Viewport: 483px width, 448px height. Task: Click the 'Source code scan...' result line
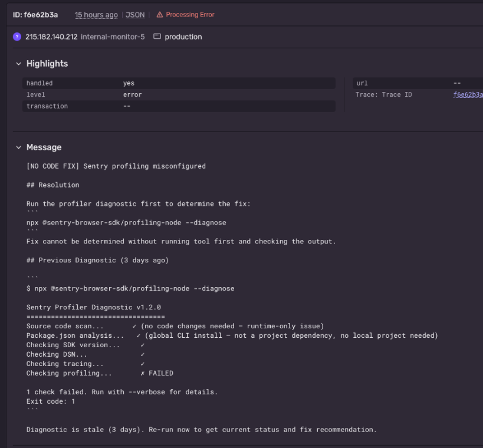175,326
